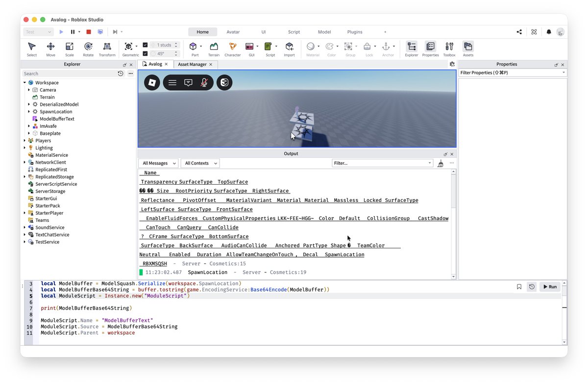
Task: Open the in-game chat icon
Action: click(x=188, y=83)
